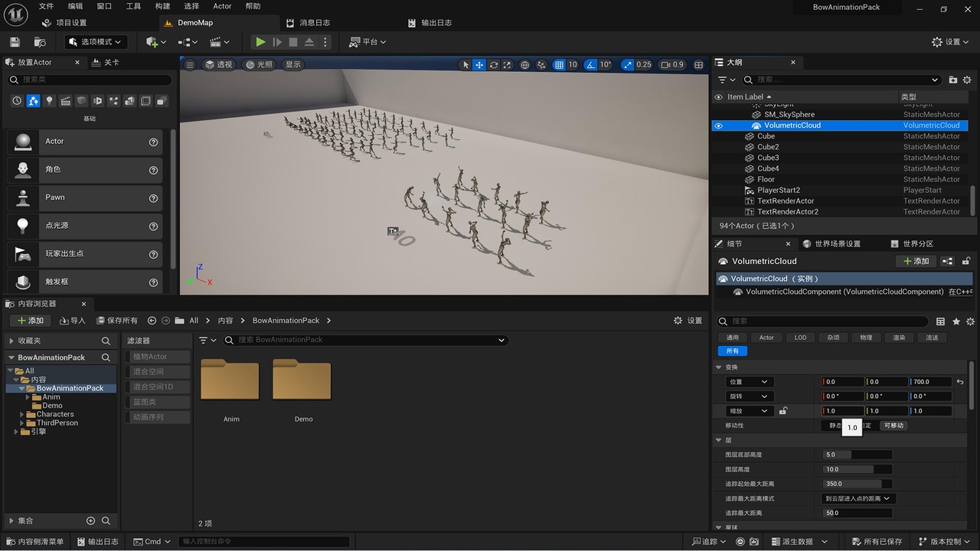Hide VolumetricCloud using its eye icon
The width and height of the screenshot is (980, 551).
[718, 126]
